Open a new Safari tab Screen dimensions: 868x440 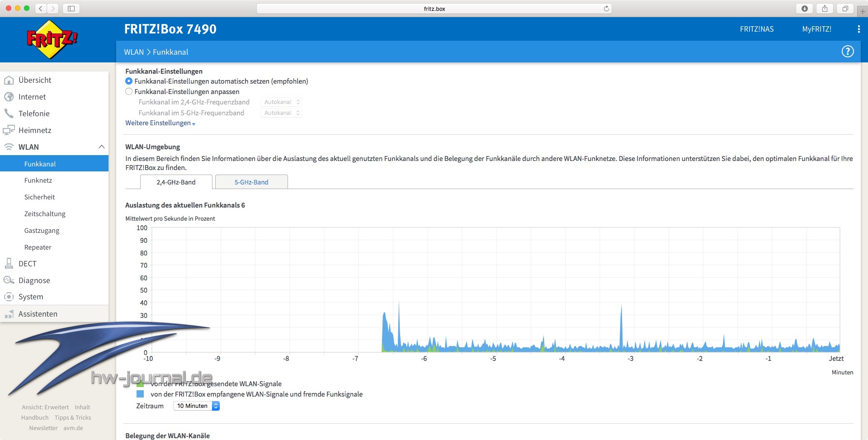[x=863, y=11]
